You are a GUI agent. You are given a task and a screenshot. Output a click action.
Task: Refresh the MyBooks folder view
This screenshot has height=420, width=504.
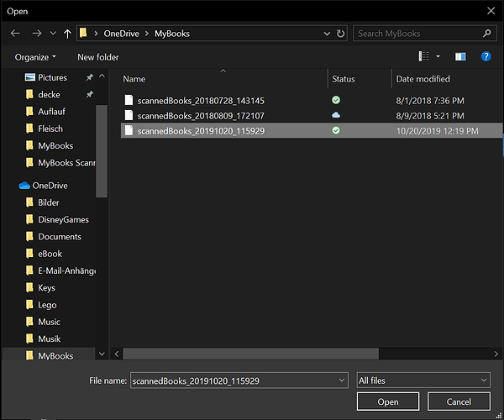(340, 34)
